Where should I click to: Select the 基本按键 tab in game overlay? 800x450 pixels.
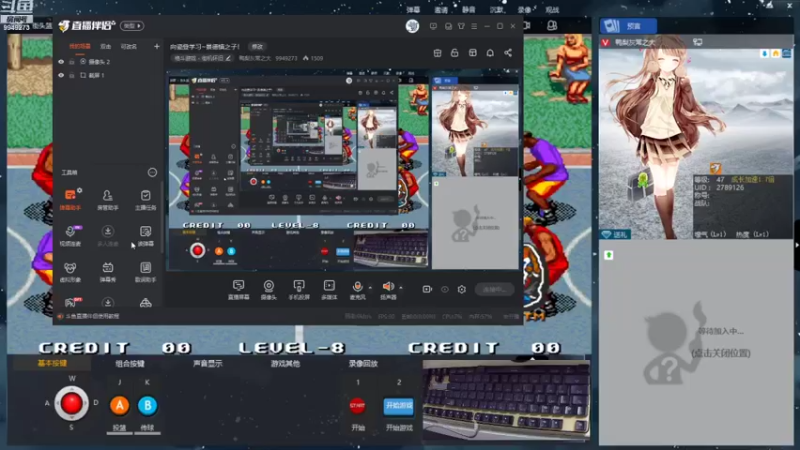(52, 363)
